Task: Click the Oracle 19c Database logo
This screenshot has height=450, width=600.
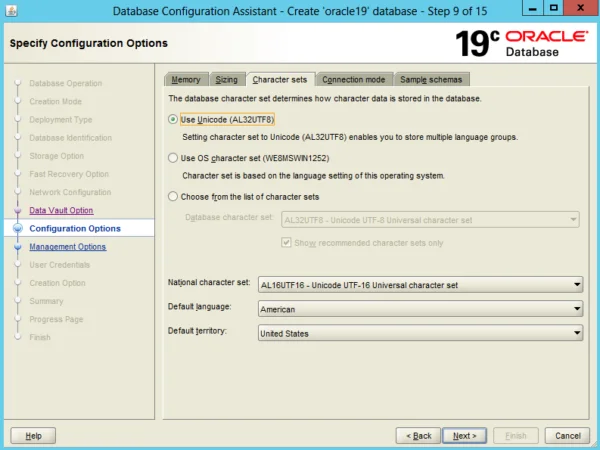Action: (522, 43)
